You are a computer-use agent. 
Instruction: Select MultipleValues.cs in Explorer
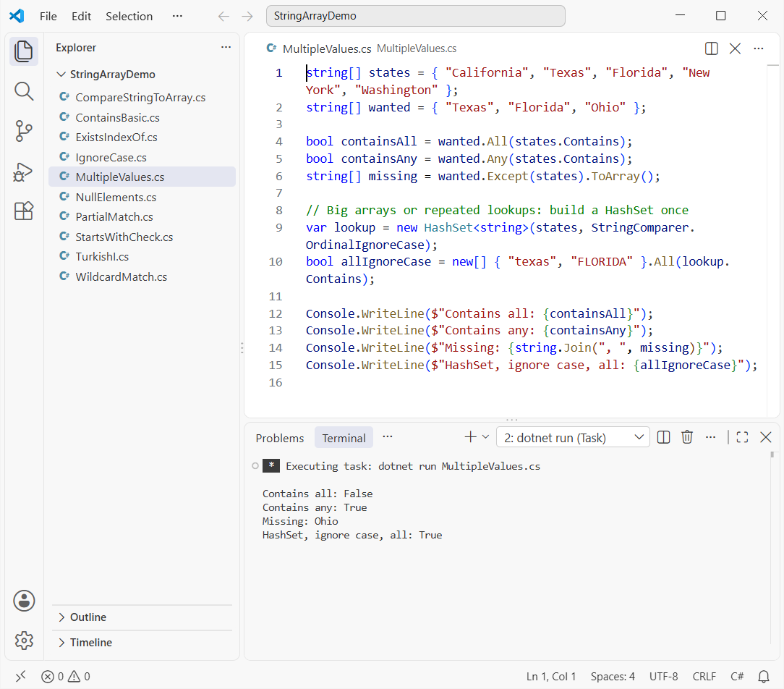click(142, 177)
